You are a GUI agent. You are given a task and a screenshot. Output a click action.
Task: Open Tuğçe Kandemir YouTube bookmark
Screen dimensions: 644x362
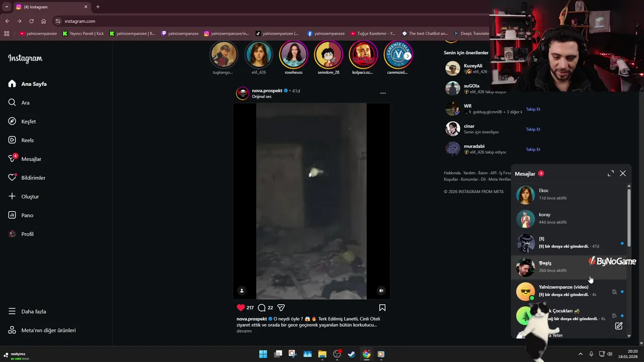[373, 34]
